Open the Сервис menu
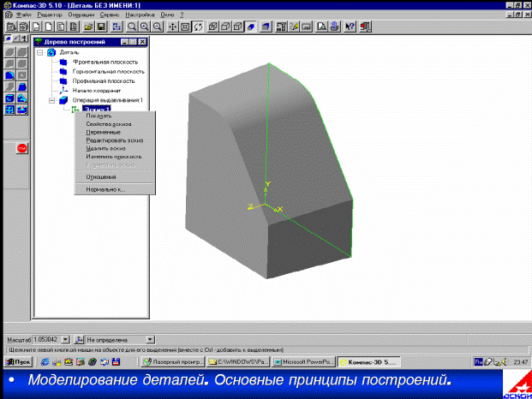532x399 pixels. [110, 15]
